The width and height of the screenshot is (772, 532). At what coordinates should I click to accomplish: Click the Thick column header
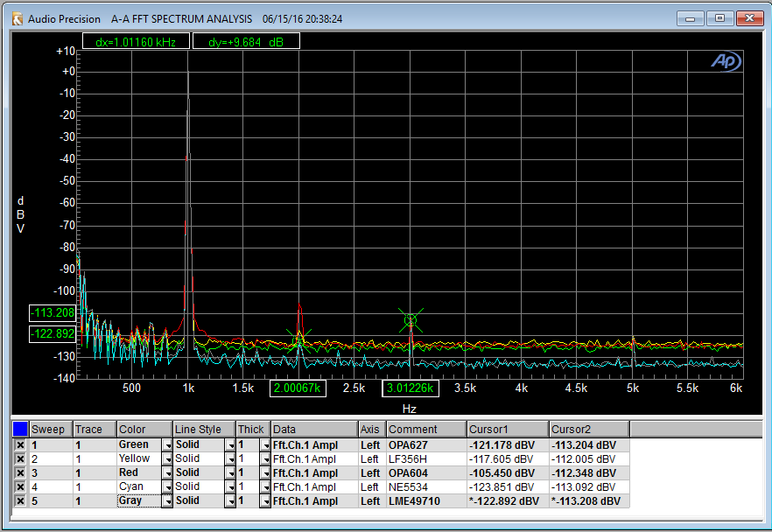(x=253, y=429)
